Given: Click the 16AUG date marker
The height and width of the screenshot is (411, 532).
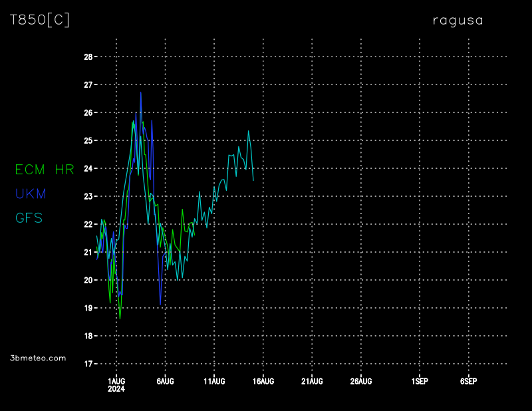Looking at the screenshot, I should (263, 381).
